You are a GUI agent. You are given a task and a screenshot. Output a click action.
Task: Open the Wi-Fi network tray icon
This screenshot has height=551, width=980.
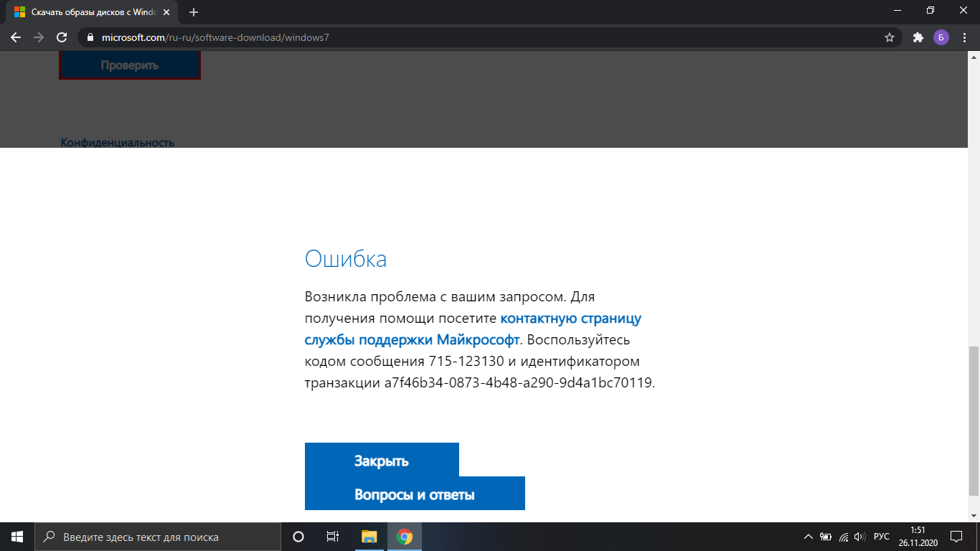tap(844, 537)
